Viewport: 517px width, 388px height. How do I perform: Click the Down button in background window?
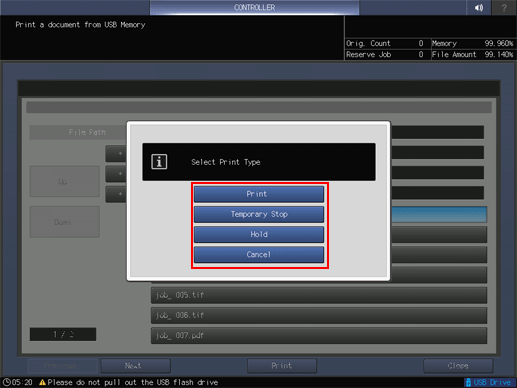pyautogui.click(x=65, y=222)
